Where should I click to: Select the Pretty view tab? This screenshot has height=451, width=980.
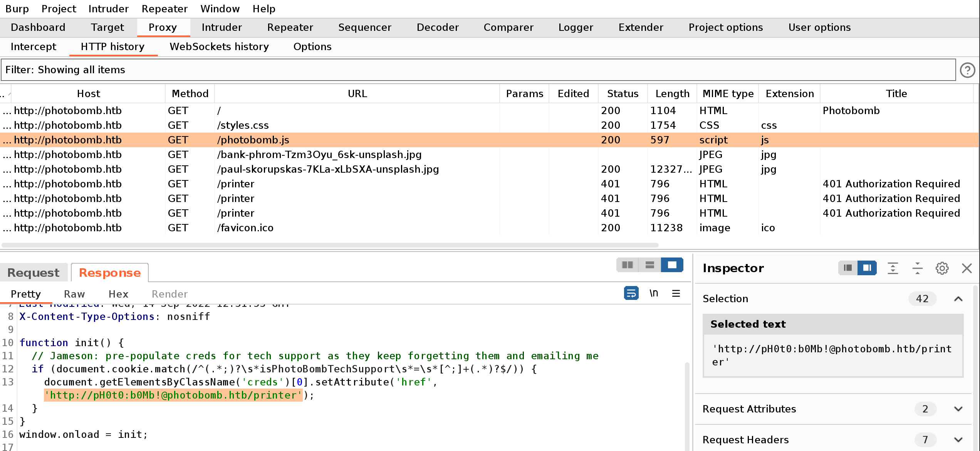(x=26, y=294)
